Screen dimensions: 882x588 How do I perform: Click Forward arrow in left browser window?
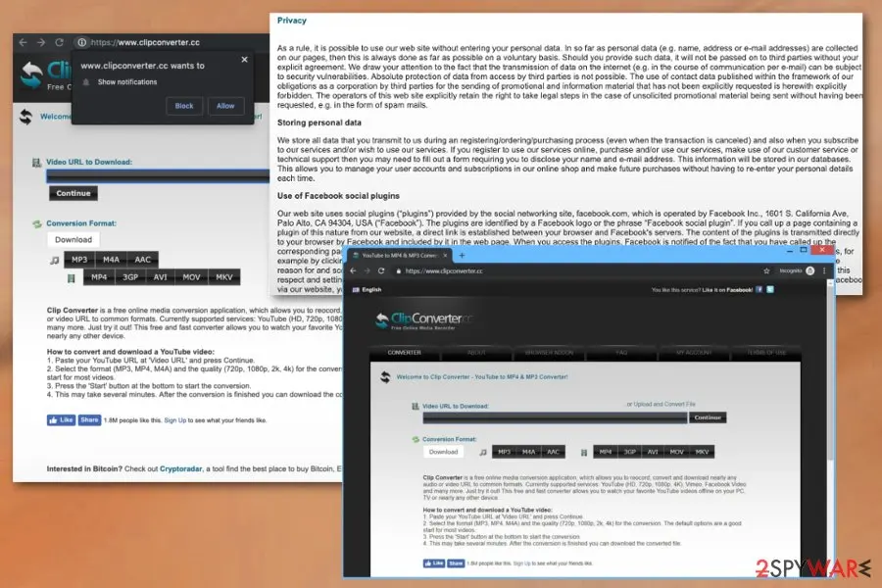coord(41,42)
